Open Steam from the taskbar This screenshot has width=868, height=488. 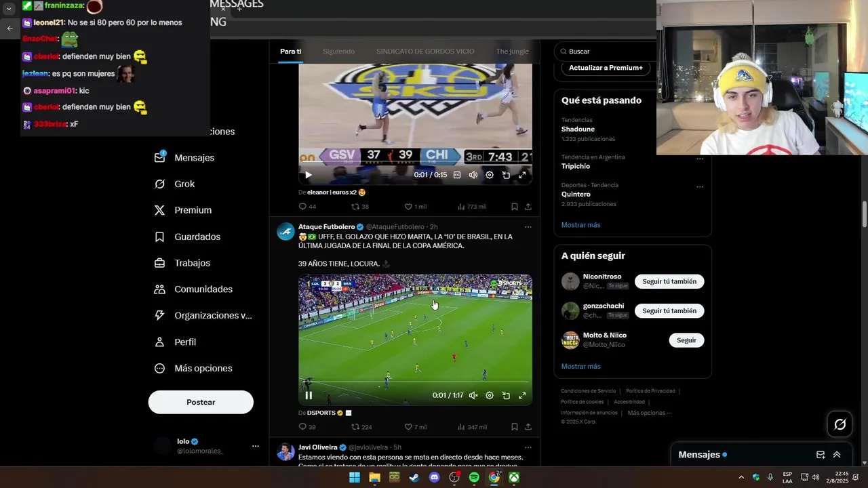(414, 478)
